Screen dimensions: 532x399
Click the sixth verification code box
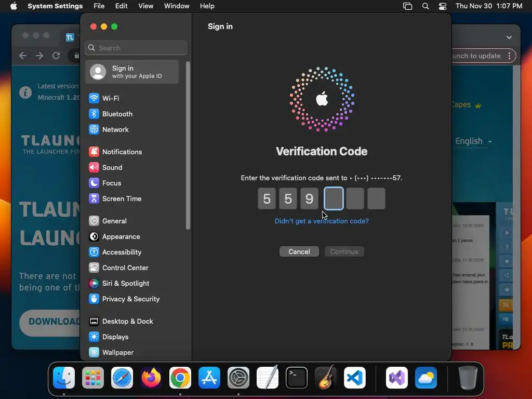tap(376, 199)
